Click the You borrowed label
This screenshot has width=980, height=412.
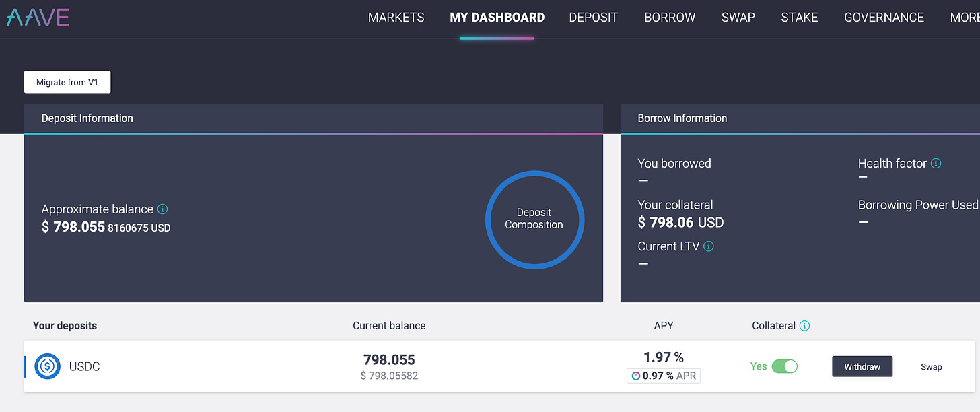674,163
